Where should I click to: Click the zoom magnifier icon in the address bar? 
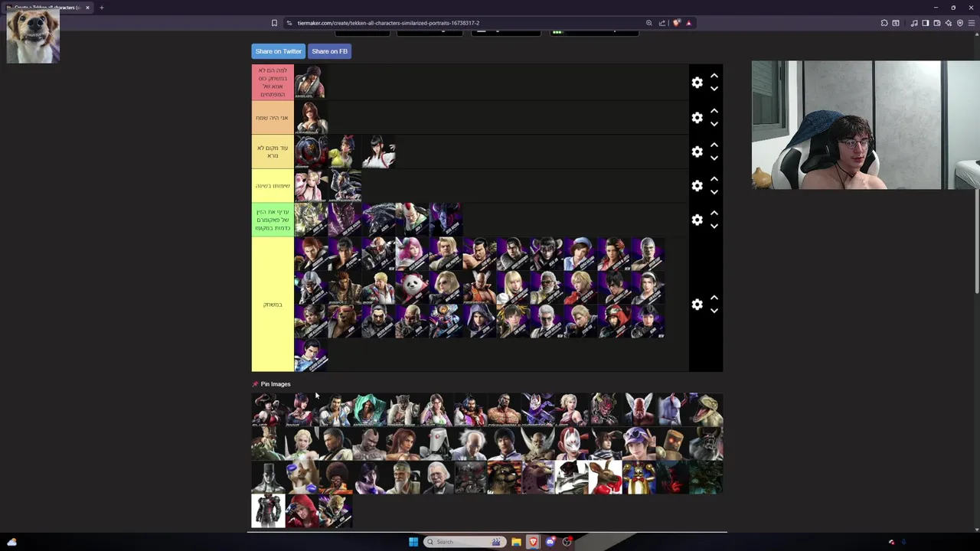[x=649, y=23]
